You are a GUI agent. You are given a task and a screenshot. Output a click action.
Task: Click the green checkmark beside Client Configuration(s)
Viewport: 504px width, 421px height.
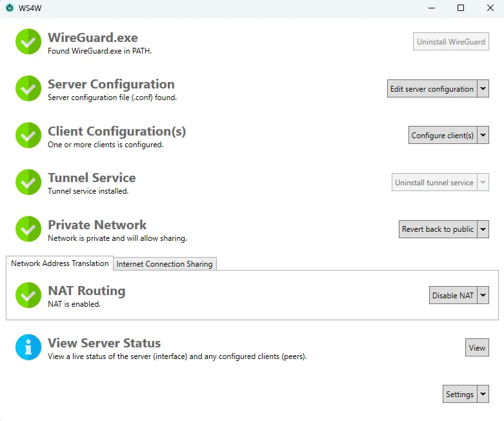click(28, 135)
